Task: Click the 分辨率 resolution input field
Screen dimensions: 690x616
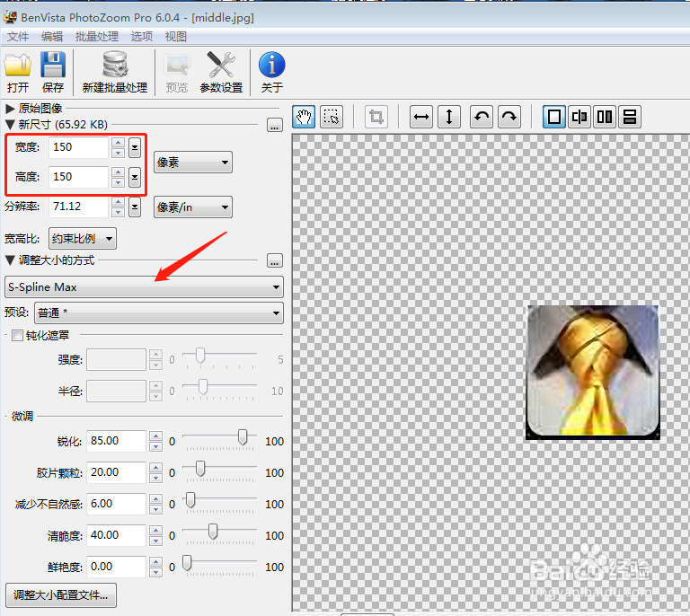Action: 78,207
